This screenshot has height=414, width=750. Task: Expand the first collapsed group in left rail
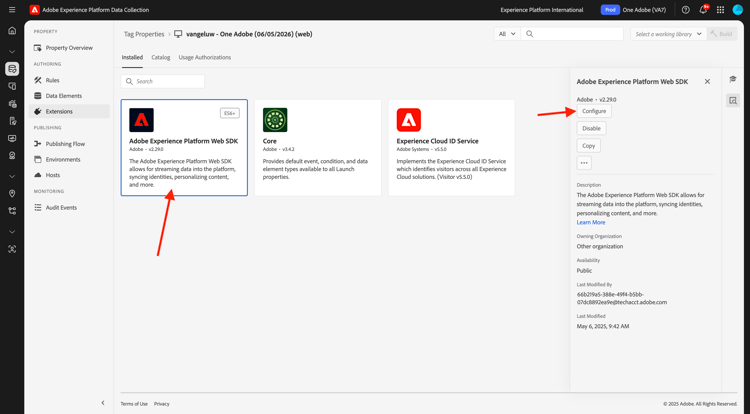pos(12,51)
